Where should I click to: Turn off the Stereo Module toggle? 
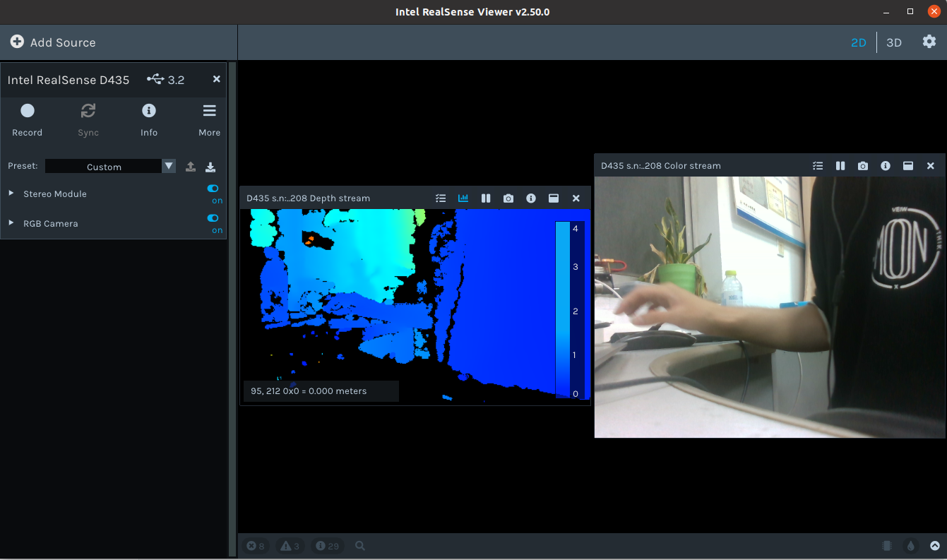(213, 189)
